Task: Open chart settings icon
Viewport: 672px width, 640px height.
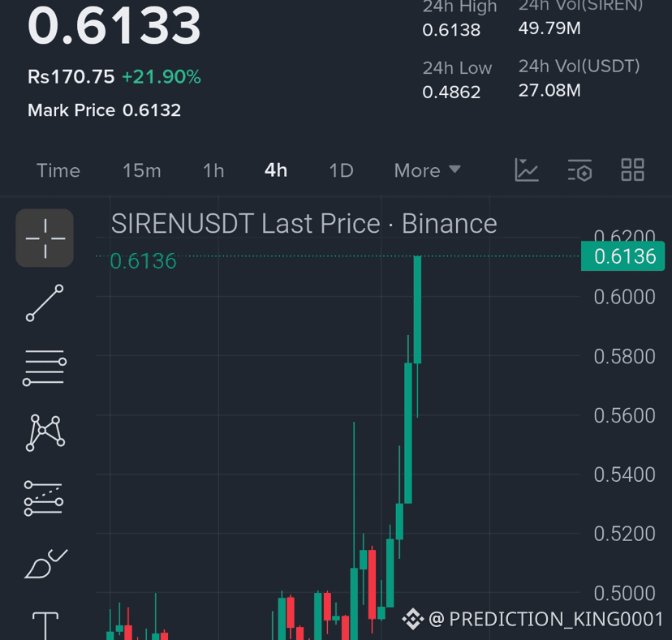Action: (x=579, y=170)
